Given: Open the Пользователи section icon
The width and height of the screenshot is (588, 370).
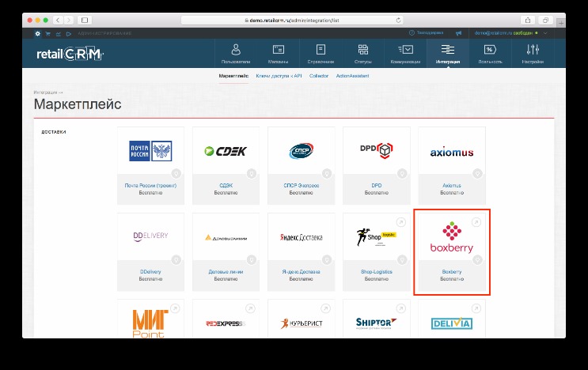Looking at the screenshot, I should coord(236,50).
